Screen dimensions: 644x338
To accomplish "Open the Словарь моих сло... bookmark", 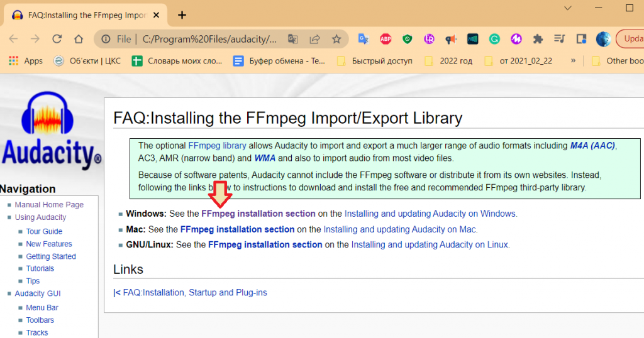I will [177, 61].
